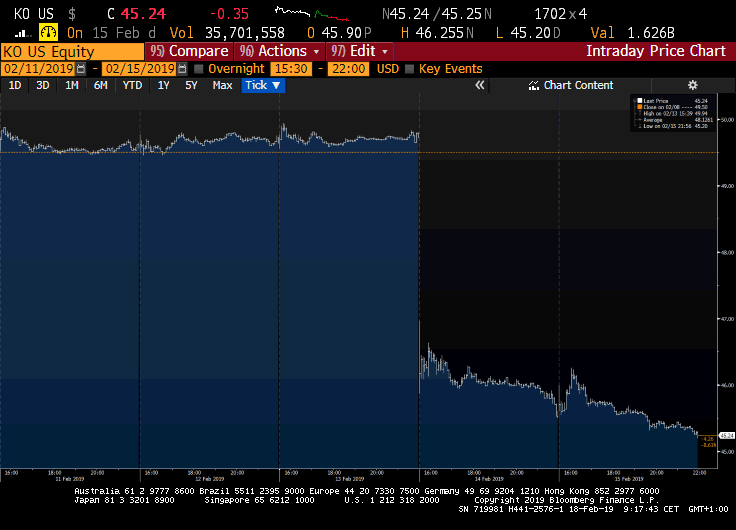Click the USD currency label
736x530 pixels.
pos(388,69)
